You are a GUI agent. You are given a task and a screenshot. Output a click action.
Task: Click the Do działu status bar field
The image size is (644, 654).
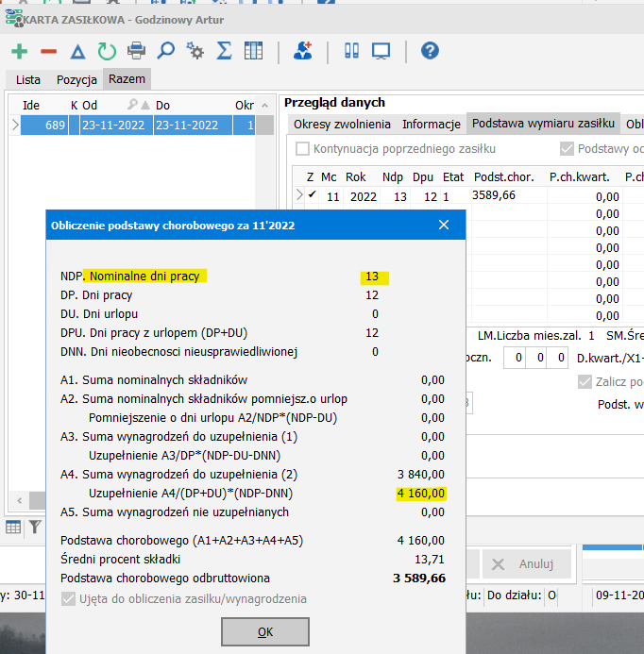click(x=514, y=595)
